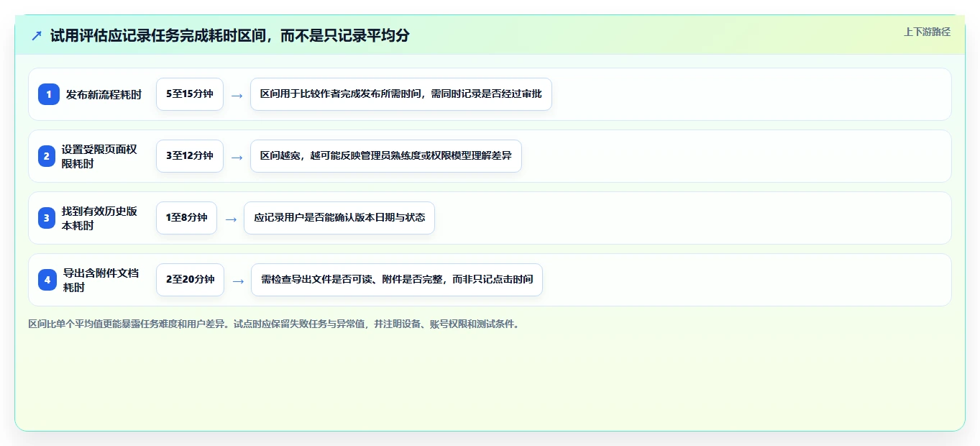Click the '5至15分钟' value chip

click(190, 94)
